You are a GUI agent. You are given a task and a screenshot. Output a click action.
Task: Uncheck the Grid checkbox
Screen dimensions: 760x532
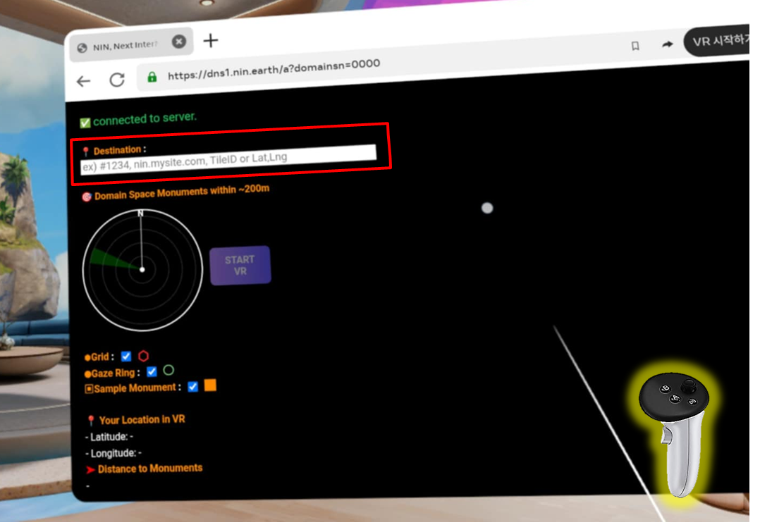tap(126, 357)
